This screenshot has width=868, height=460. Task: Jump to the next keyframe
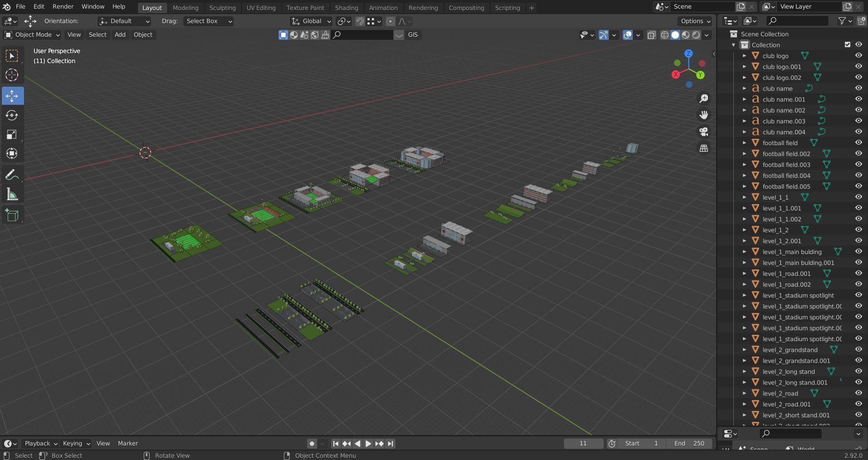point(380,444)
